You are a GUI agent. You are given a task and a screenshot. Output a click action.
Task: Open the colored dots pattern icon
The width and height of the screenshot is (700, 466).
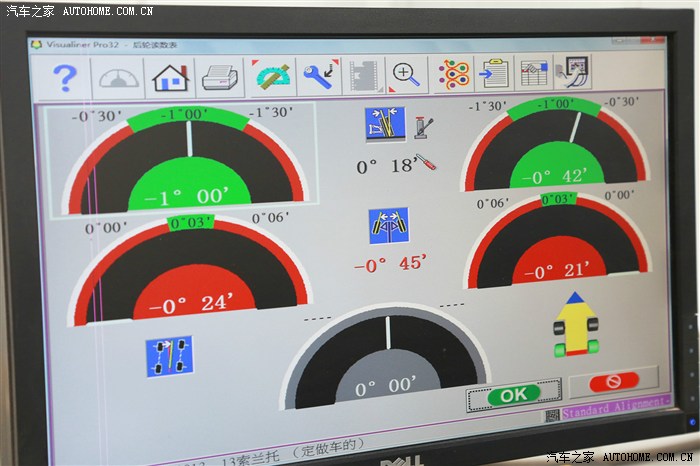(x=454, y=73)
